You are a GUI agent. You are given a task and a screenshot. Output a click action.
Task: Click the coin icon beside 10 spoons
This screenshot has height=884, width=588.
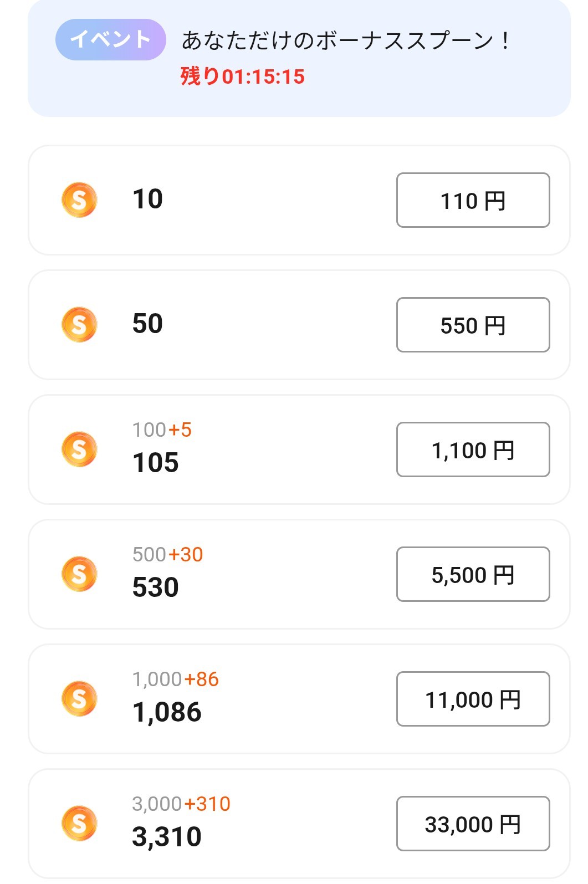[79, 200]
